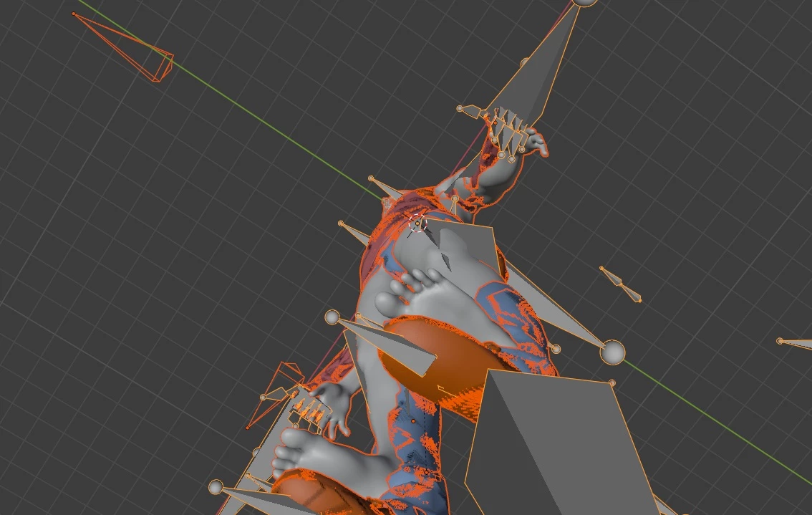The width and height of the screenshot is (812, 515).
Task: Select the small isolated double-ended bone at right
Action: 620,284
